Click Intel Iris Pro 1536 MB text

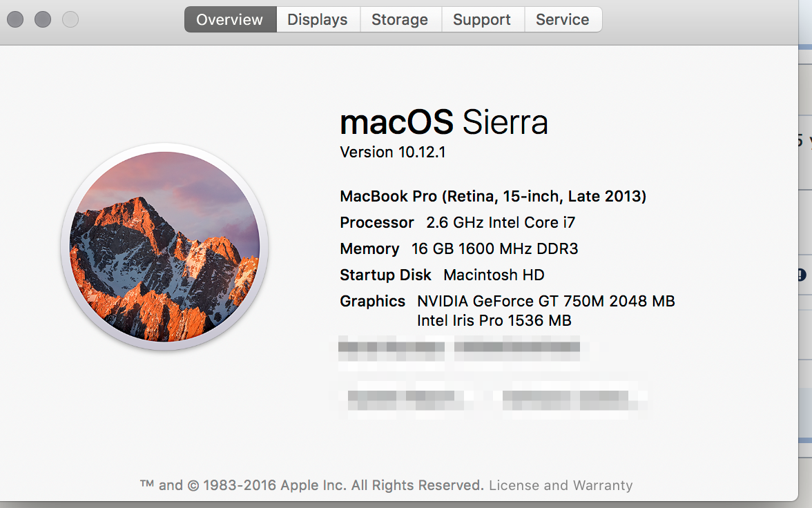pyautogui.click(x=494, y=320)
